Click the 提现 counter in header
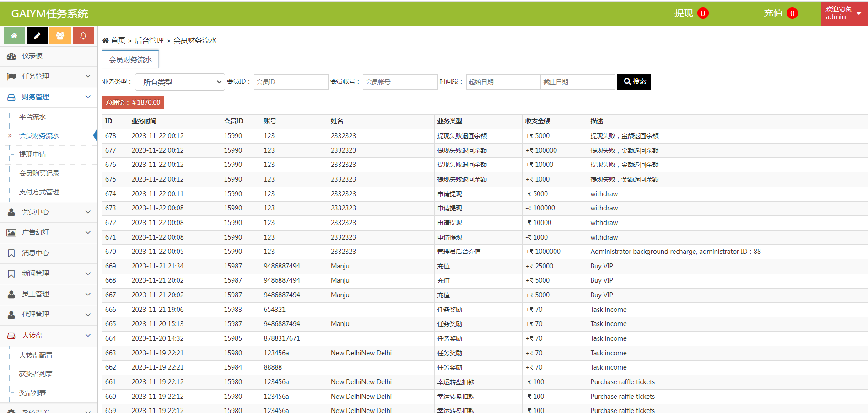 [x=690, y=13]
